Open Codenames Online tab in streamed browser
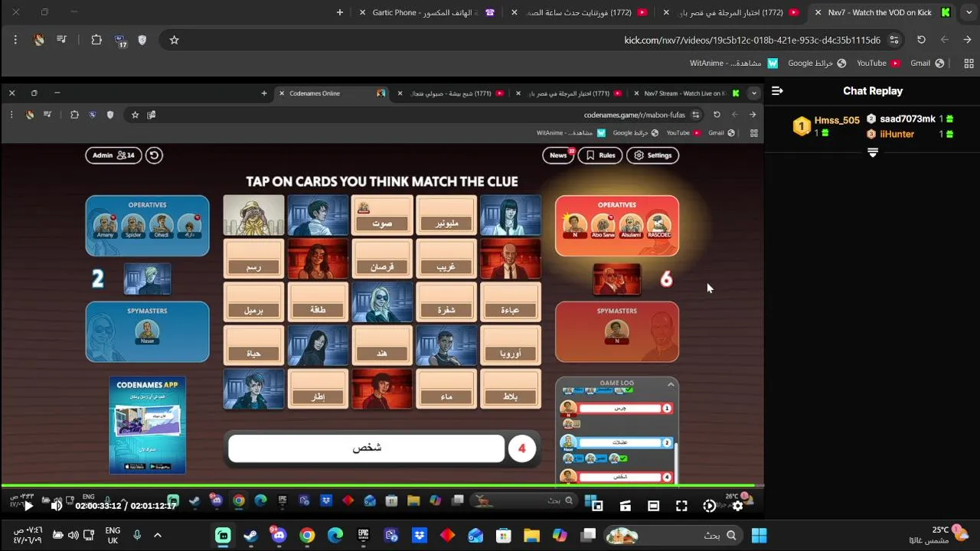The width and height of the screenshot is (980, 551). [x=331, y=93]
